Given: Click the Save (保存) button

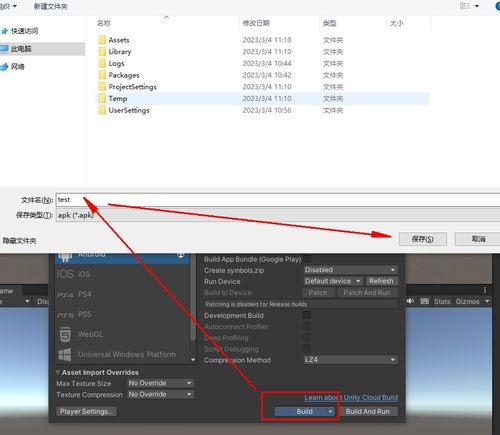Looking at the screenshot, I should pyautogui.click(x=423, y=239).
